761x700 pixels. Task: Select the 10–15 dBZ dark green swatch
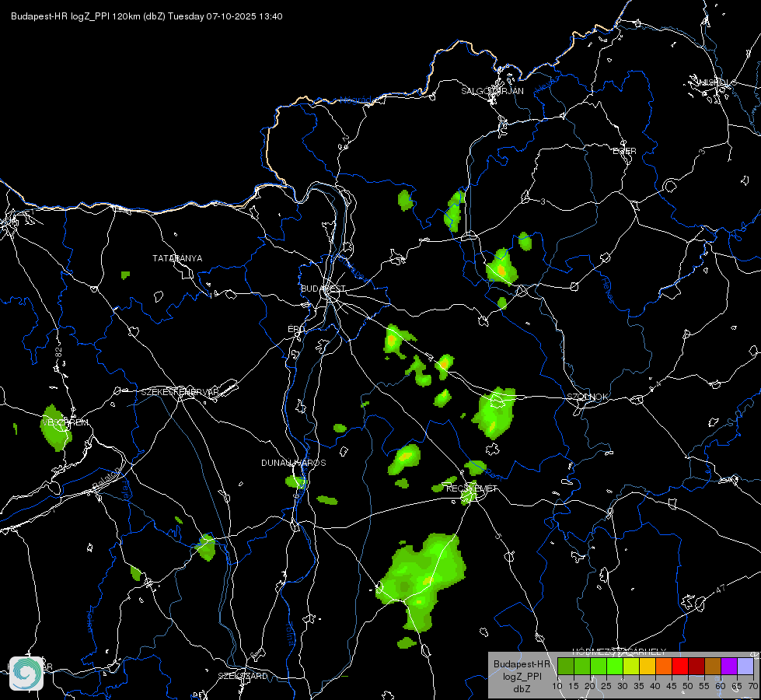(566, 666)
